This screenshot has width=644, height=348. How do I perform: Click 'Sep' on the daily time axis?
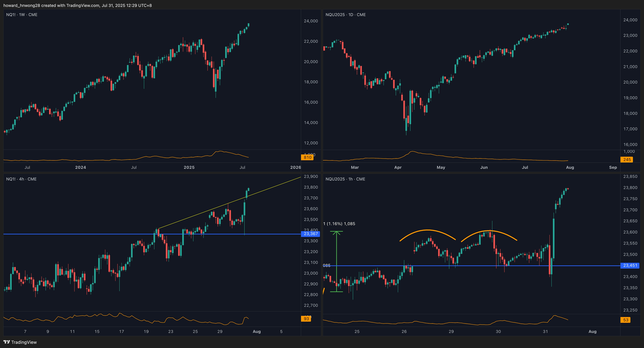point(613,167)
